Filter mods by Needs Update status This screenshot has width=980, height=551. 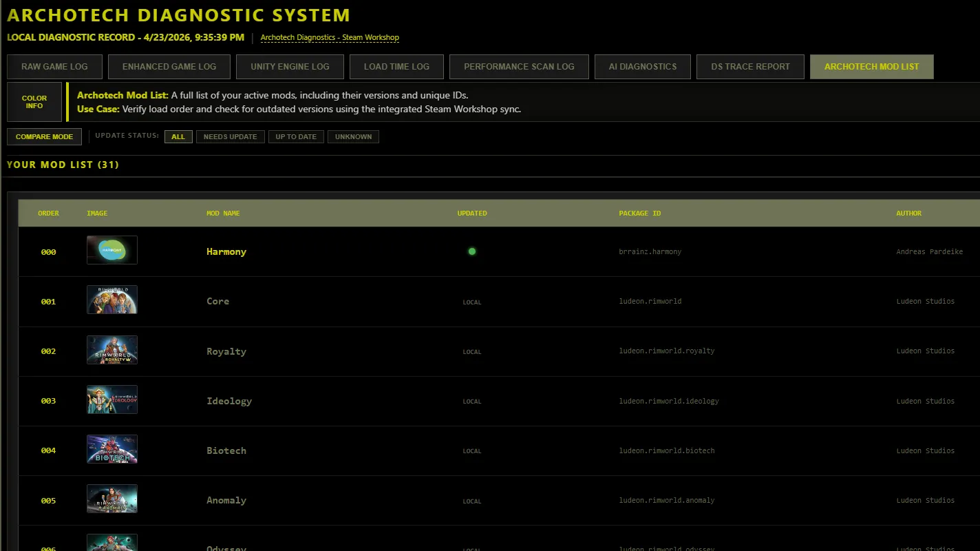[230, 136]
